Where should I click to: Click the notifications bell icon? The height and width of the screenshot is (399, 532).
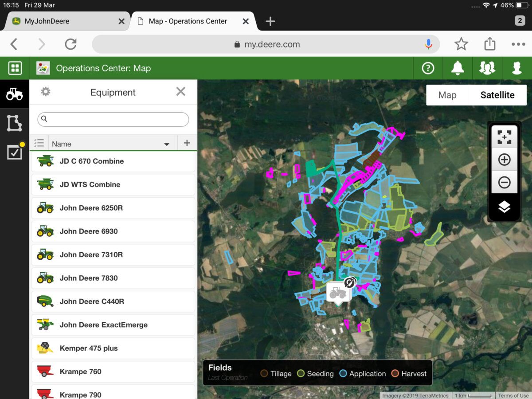(x=457, y=68)
